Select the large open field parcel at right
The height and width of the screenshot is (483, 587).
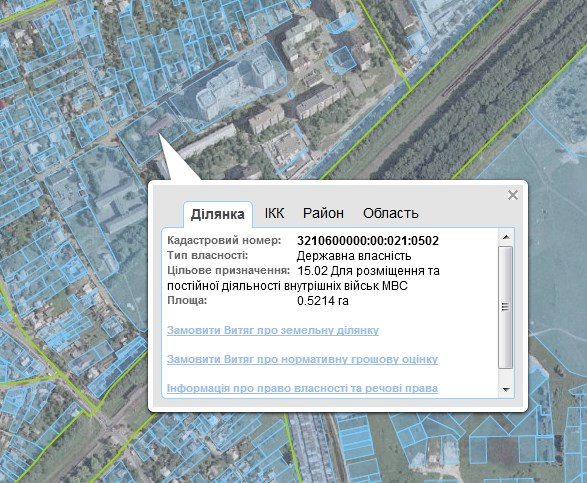coord(554,225)
